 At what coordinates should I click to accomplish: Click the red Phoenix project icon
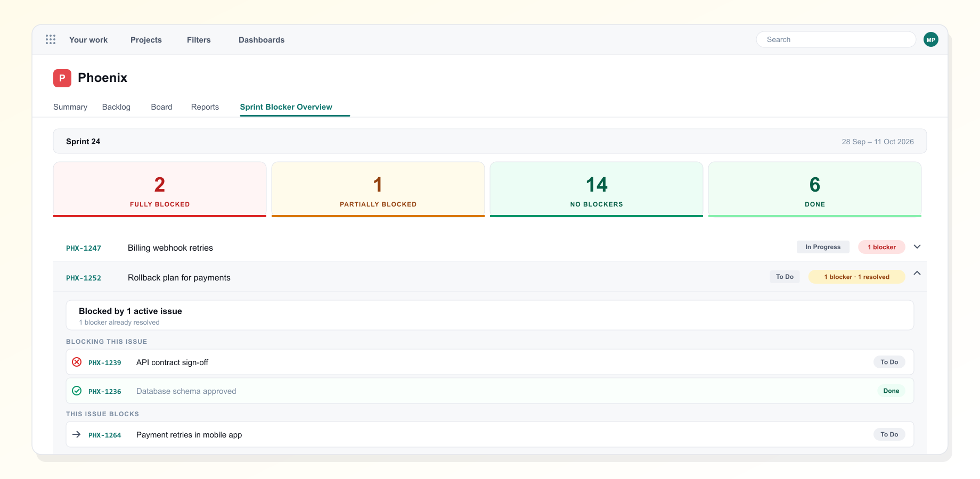[x=62, y=78]
